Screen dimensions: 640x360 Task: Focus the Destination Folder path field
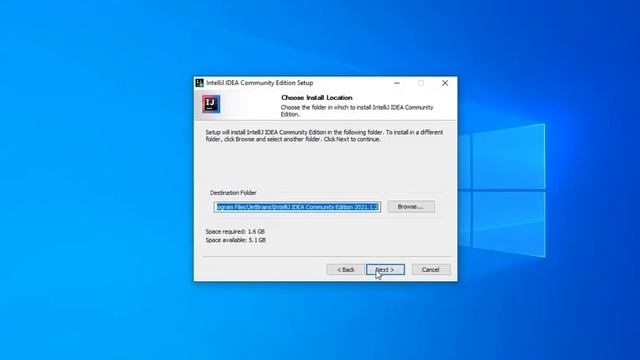tap(298, 207)
